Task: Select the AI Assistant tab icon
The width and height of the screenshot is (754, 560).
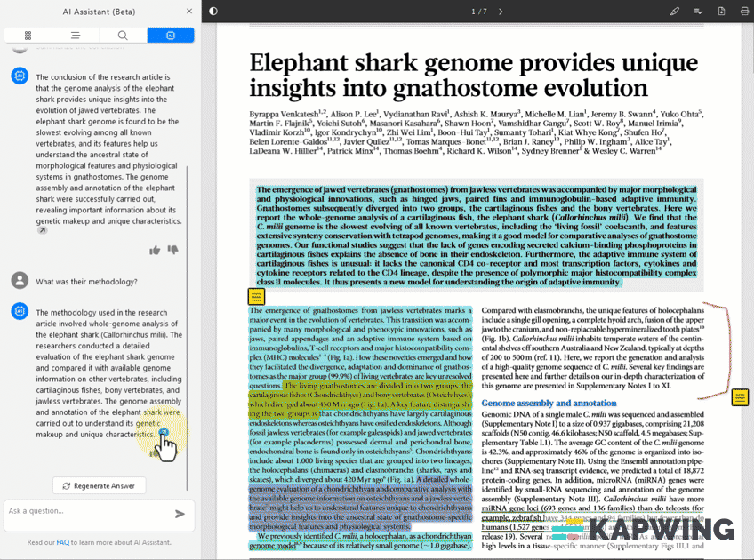Action: point(170,35)
